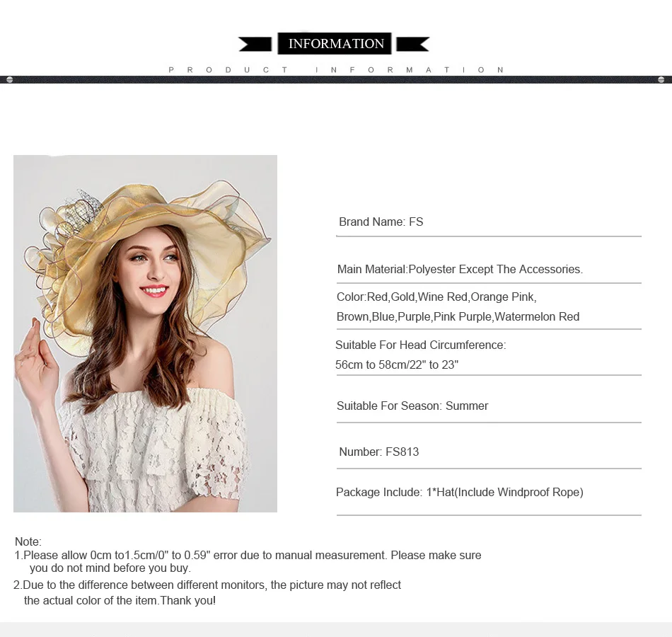This screenshot has height=637, width=672.
Task: Click the '56cm to 58cm/22" to 23"' value
Action: click(x=397, y=365)
